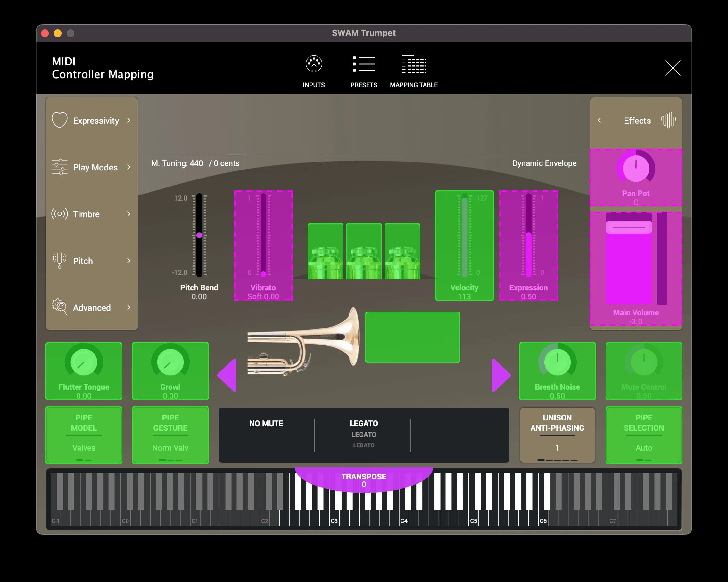This screenshot has width=728, height=582.
Task: Click the Pitch tuning fork icon
Action: pyautogui.click(x=59, y=261)
